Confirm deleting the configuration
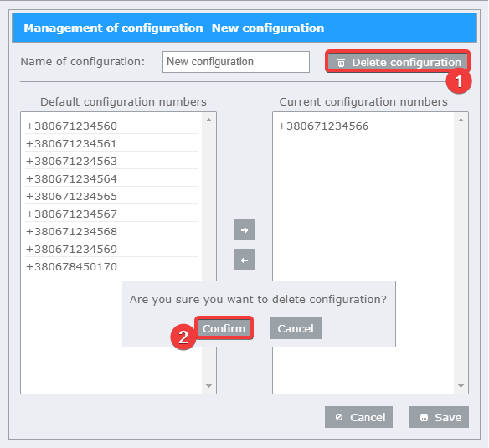Image resolution: width=489 pixels, height=448 pixels. click(224, 328)
